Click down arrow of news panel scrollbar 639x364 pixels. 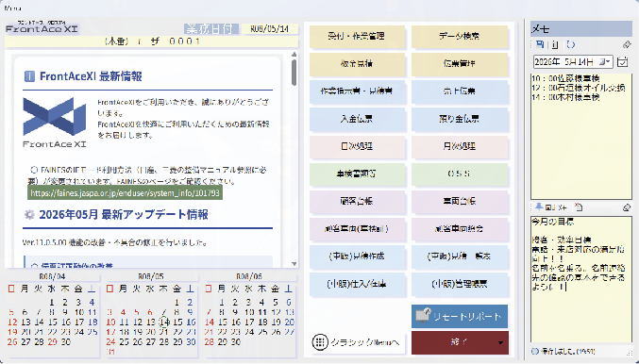coord(294,264)
